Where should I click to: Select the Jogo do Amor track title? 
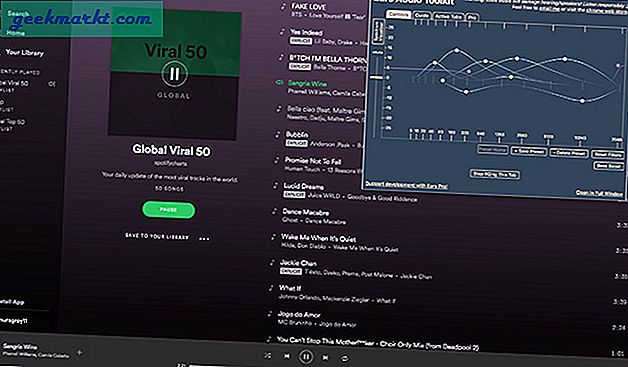(x=299, y=314)
